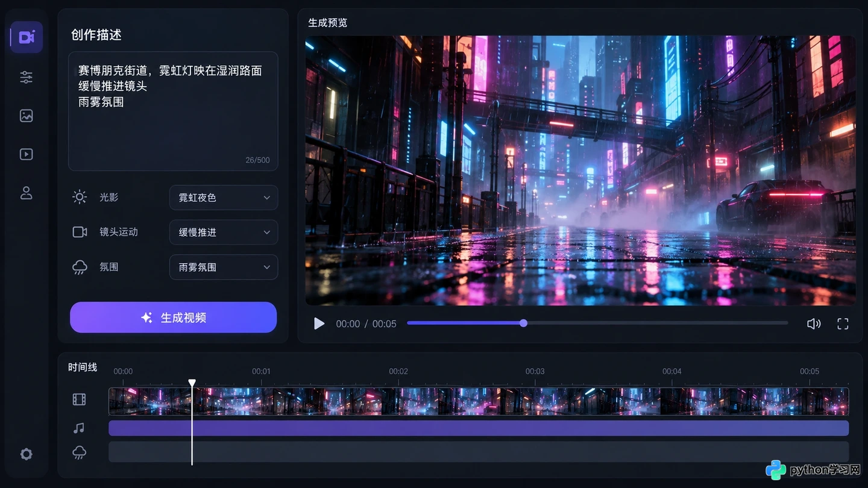The width and height of the screenshot is (868, 488).
Task: Play the generated preview video
Action: tap(319, 324)
